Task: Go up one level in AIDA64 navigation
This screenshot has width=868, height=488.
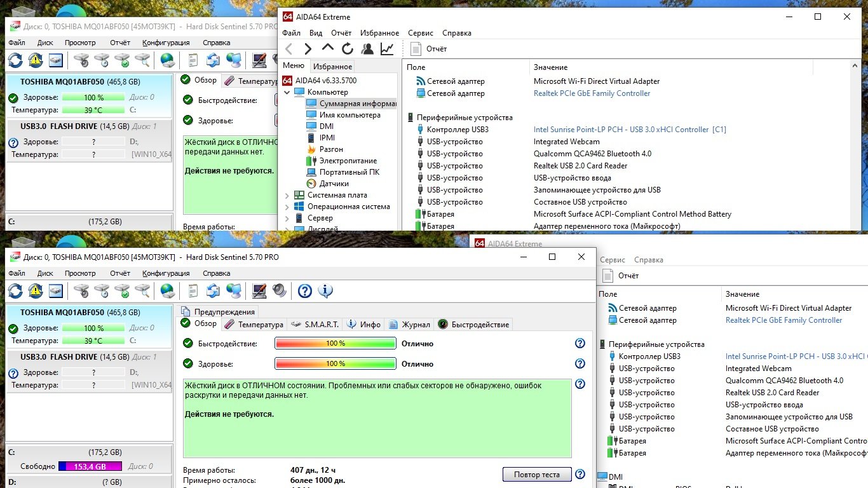Action: coord(327,48)
